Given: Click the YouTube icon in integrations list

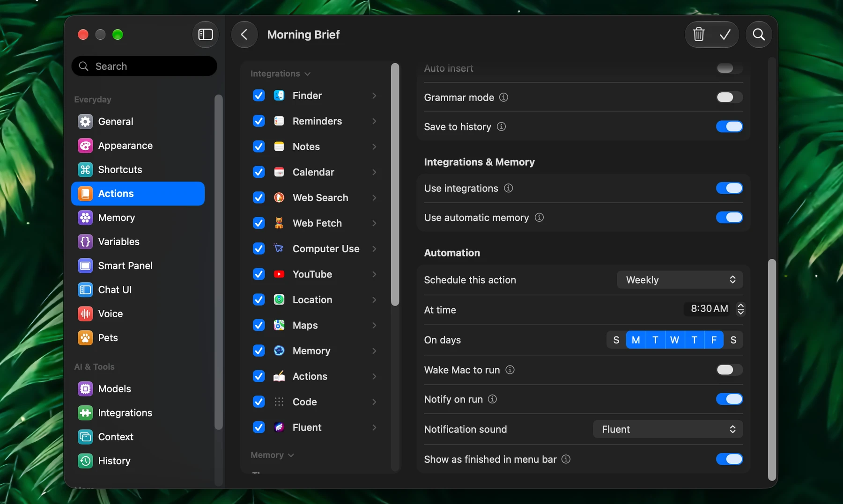Looking at the screenshot, I should click(279, 274).
